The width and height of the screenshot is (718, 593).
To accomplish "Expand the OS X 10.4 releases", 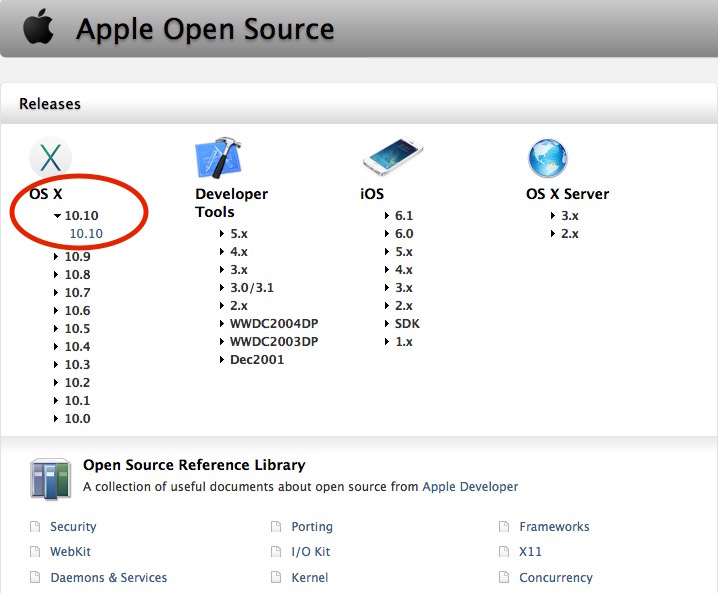I will 56,347.
